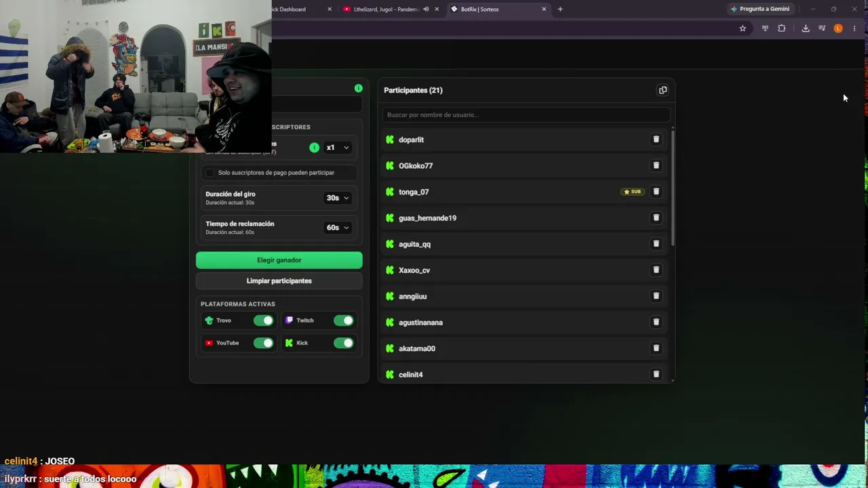The image size is (868, 488).
Task: Close the Kick Dashboard tab
Action: 330,9
